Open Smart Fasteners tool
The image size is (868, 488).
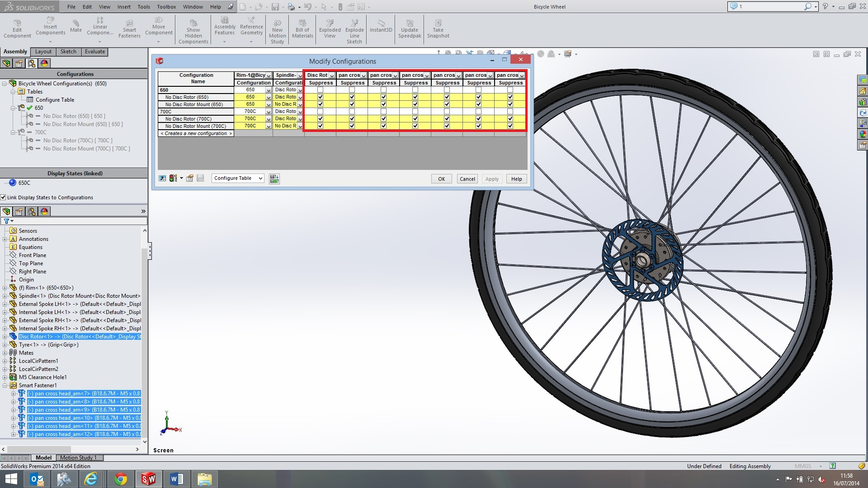[x=129, y=29]
